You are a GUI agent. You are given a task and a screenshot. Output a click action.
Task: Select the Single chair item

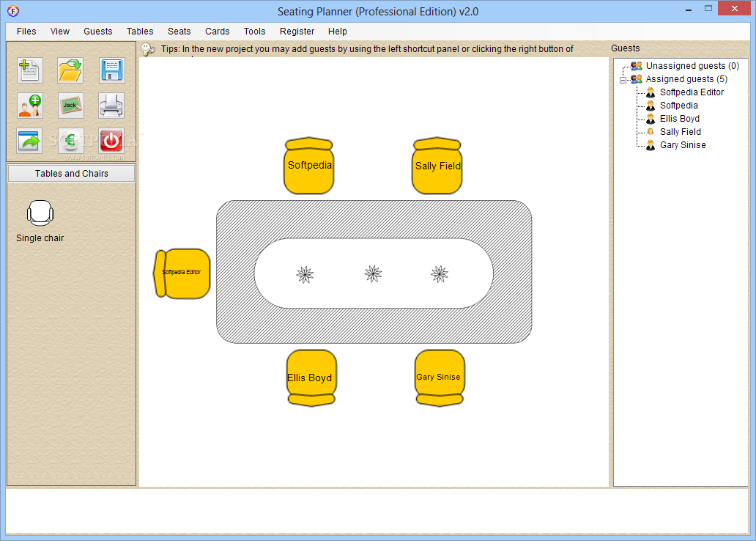(40, 221)
